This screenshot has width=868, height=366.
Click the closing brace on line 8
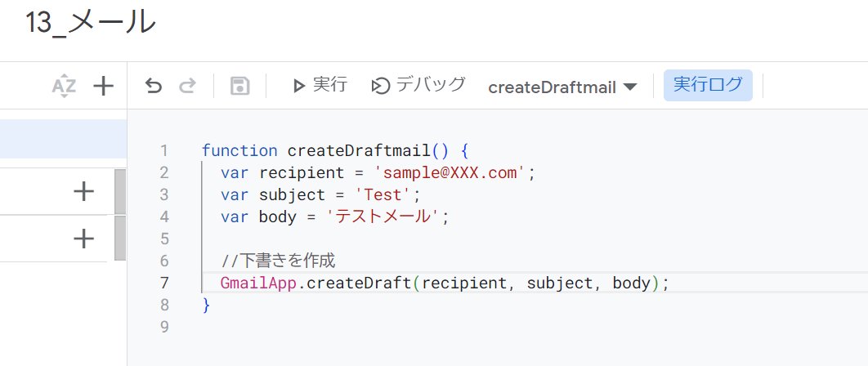click(x=207, y=305)
